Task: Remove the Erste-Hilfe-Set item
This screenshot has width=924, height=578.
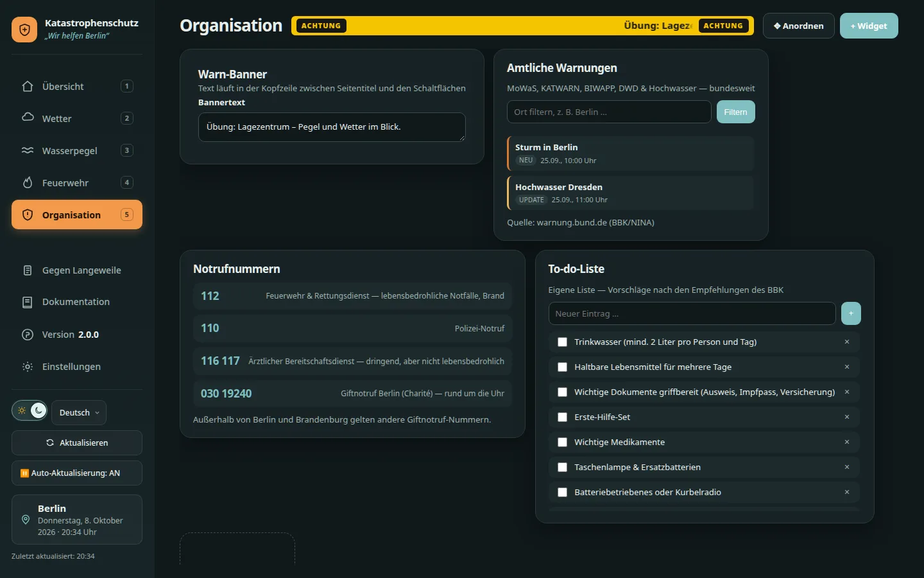Action: (x=847, y=417)
